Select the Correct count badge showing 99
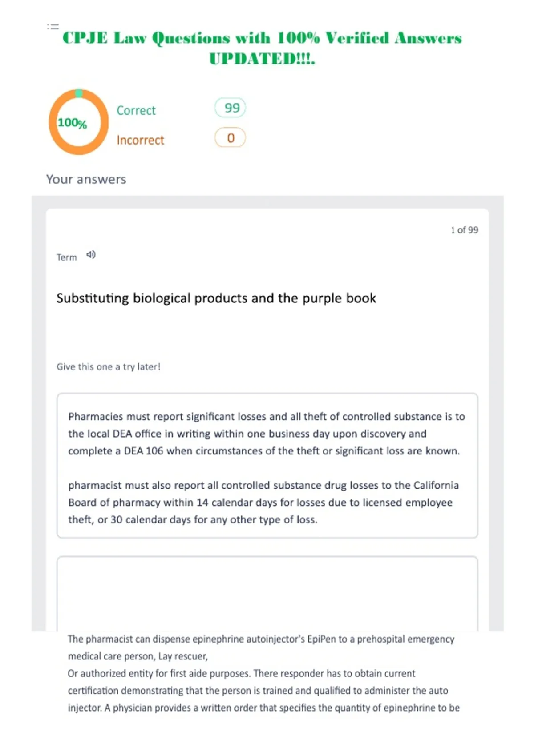This screenshot has height=756, width=534. coord(230,108)
